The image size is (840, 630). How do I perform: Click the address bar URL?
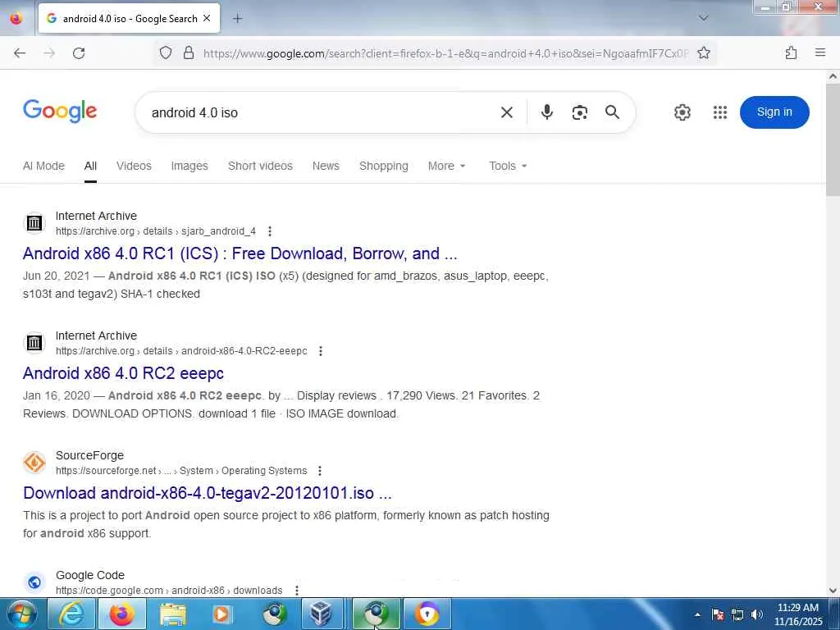tap(445, 53)
